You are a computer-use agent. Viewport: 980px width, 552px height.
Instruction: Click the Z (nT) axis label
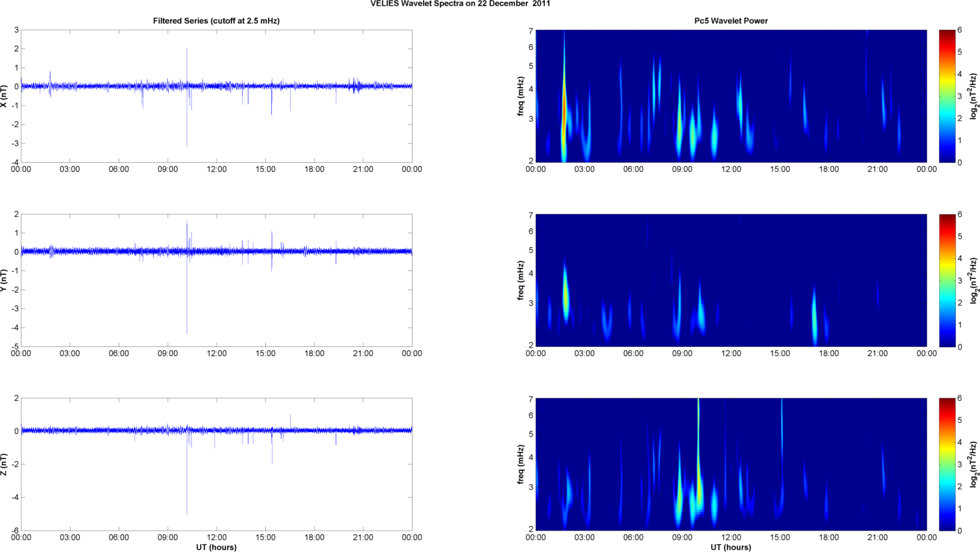tap(4, 464)
